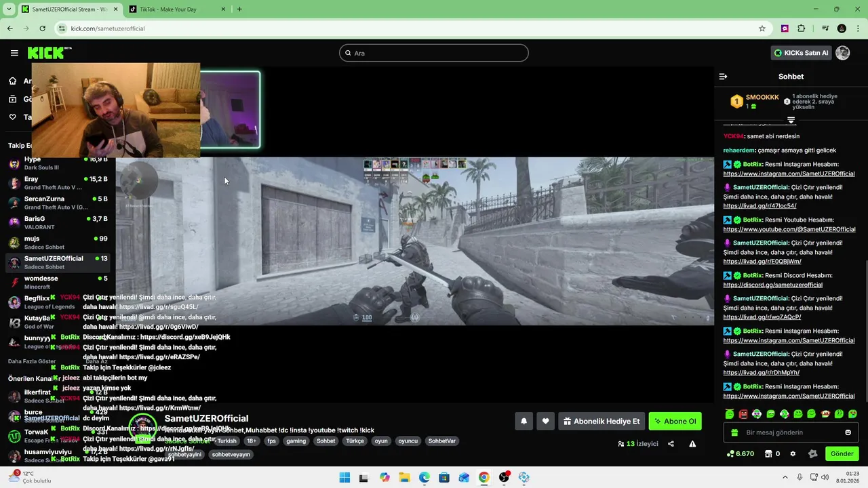Image resolution: width=868 pixels, height=488 pixels.
Task: Bookmark this page with star
Action: pyautogui.click(x=762, y=28)
